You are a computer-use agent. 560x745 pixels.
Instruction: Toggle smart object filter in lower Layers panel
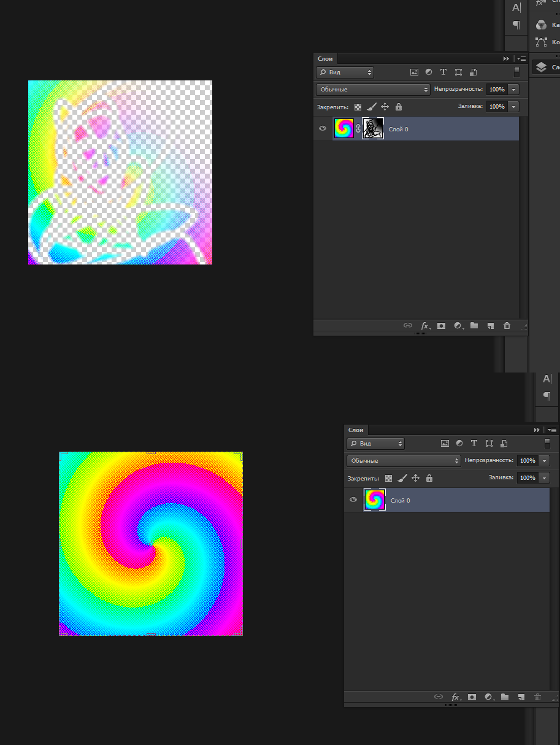point(504,444)
